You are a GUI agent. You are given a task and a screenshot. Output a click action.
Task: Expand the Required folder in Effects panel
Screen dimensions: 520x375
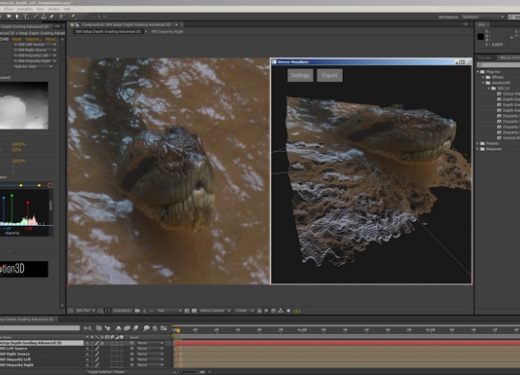478,149
